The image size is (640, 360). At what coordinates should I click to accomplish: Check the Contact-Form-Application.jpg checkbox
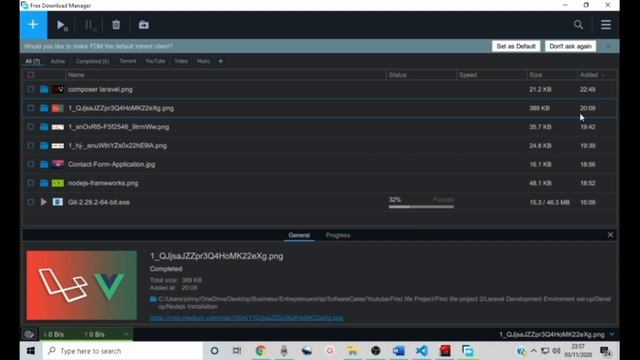pos(31,164)
